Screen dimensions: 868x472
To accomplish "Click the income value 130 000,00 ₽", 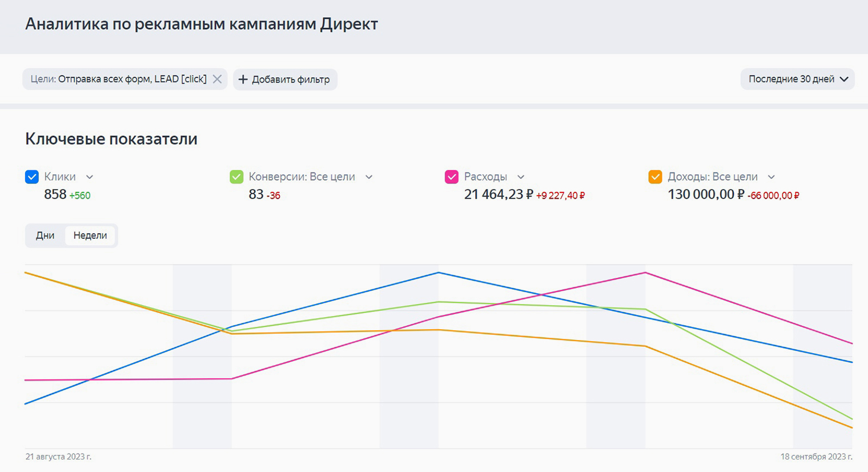I will tap(706, 194).
